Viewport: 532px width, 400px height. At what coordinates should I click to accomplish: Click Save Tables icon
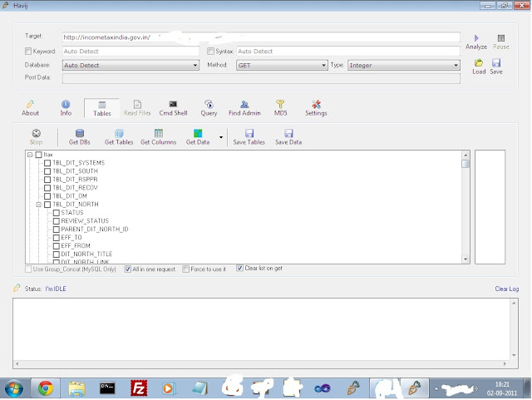click(x=249, y=133)
